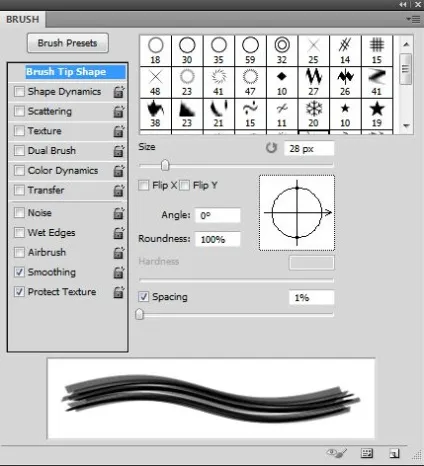
Task: Select the round brush tip sized 18
Action: coord(155,51)
